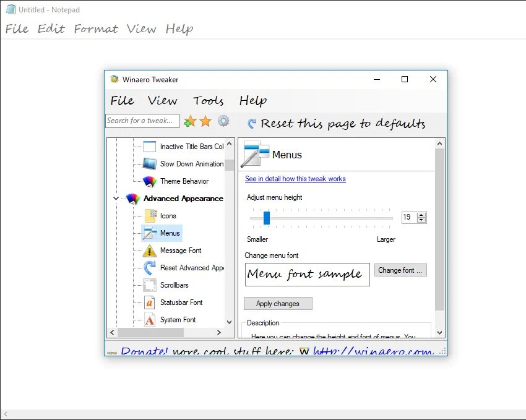Open Winaero Tweaker File menu
This screenshot has height=420, width=526.
[x=123, y=100]
